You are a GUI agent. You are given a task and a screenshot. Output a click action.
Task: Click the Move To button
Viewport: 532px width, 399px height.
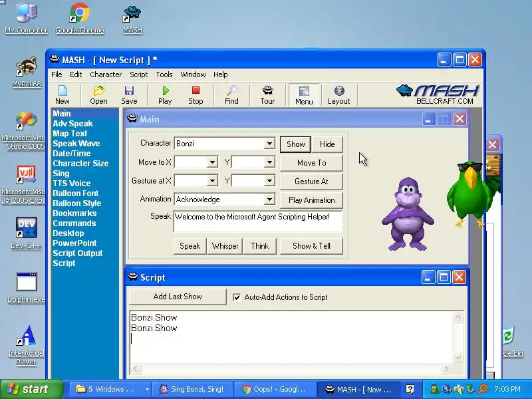click(311, 163)
